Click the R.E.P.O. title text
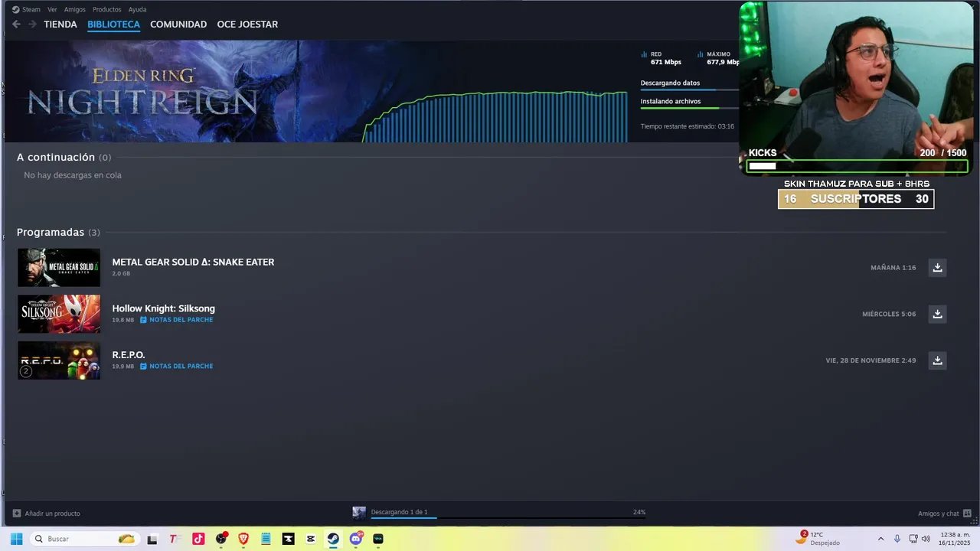This screenshot has height=551, width=980. [129, 355]
